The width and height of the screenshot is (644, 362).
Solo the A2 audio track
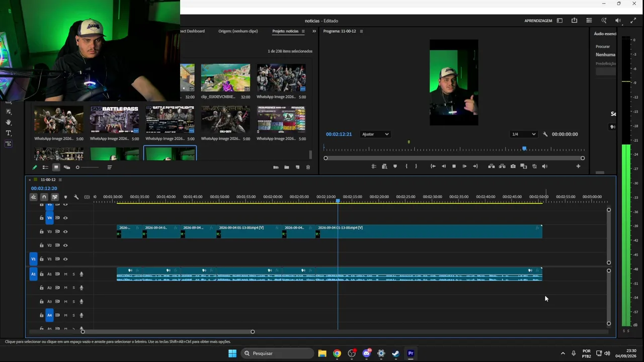[x=73, y=288]
